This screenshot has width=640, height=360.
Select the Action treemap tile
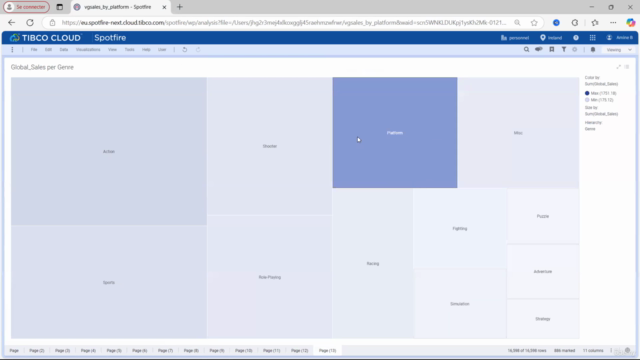click(109, 151)
